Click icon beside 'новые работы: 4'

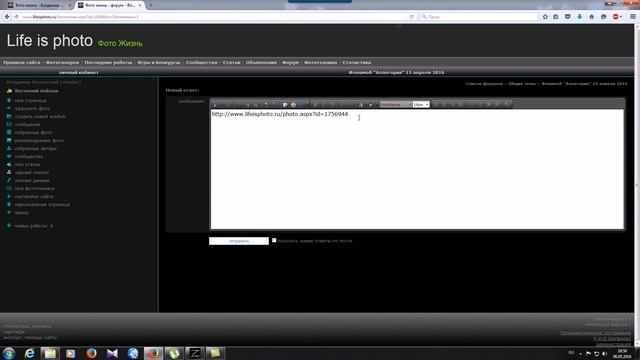[9, 225]
